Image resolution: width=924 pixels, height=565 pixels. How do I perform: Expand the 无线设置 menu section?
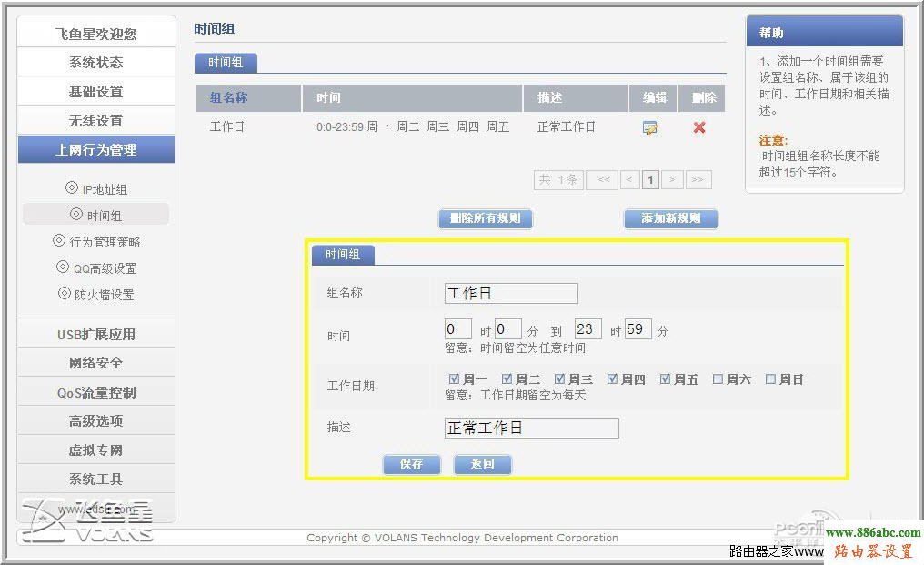click(95, 119)
